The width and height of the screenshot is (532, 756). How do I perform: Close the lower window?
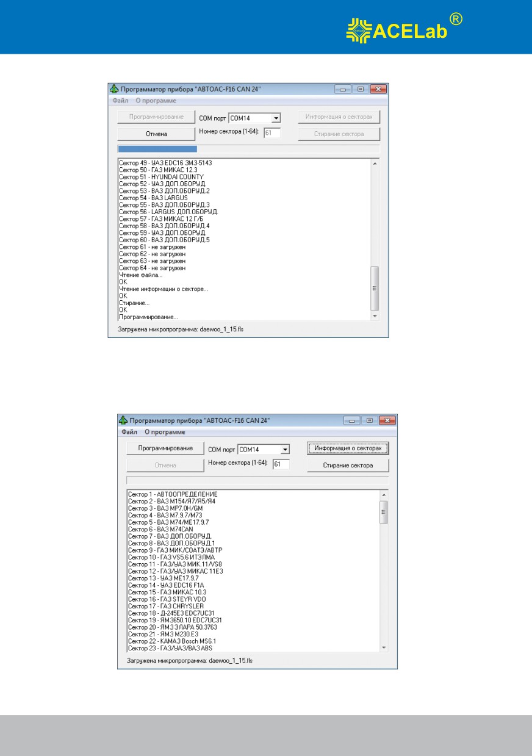click(387, 420)
